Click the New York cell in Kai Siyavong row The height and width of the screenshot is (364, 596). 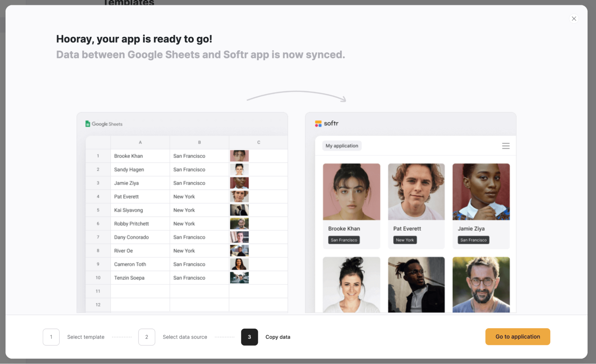coord(199,210)
